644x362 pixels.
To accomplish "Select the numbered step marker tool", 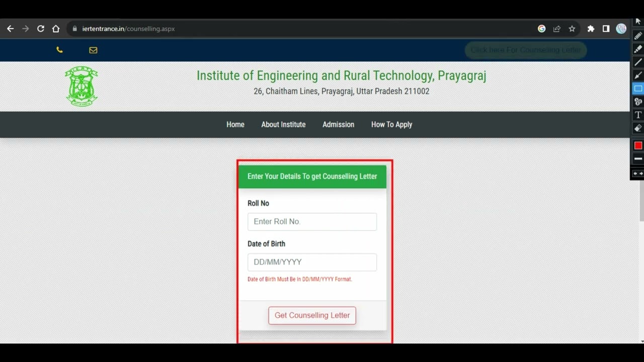I will (638, 102).
